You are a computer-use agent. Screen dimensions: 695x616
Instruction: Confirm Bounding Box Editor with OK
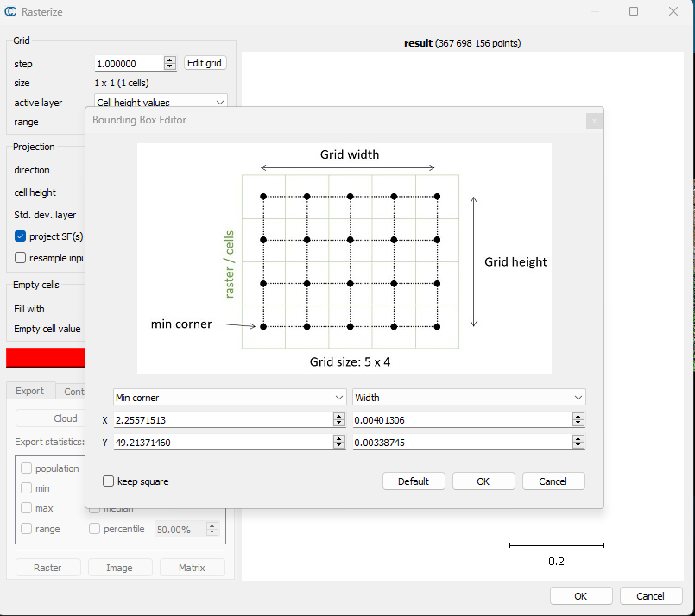tap(483, 481)
